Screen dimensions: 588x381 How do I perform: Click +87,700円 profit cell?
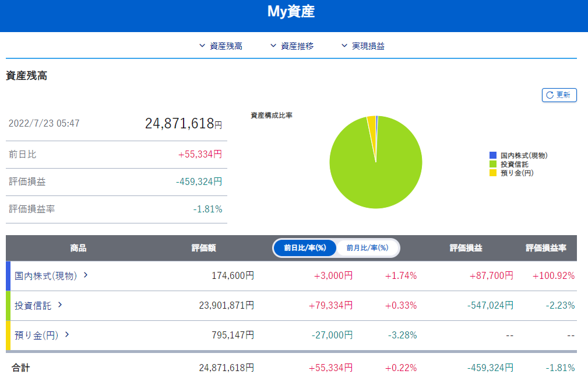[491, 276]
